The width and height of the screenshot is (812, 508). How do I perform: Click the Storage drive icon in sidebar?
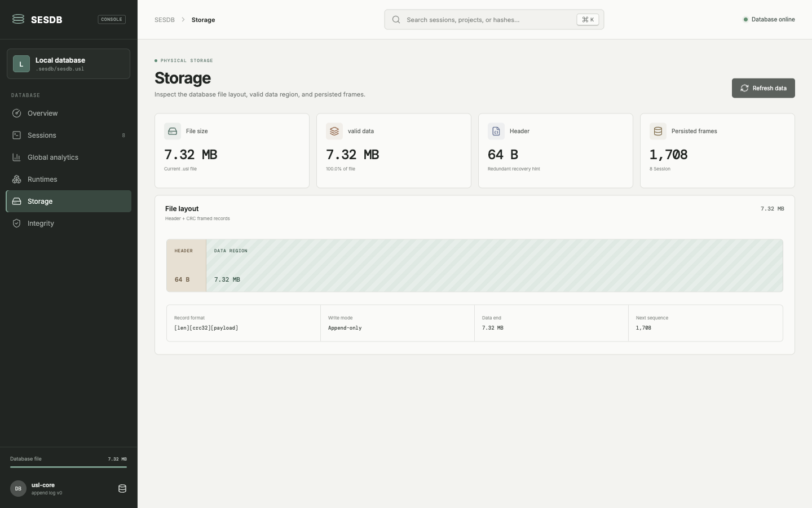(17, 201)
